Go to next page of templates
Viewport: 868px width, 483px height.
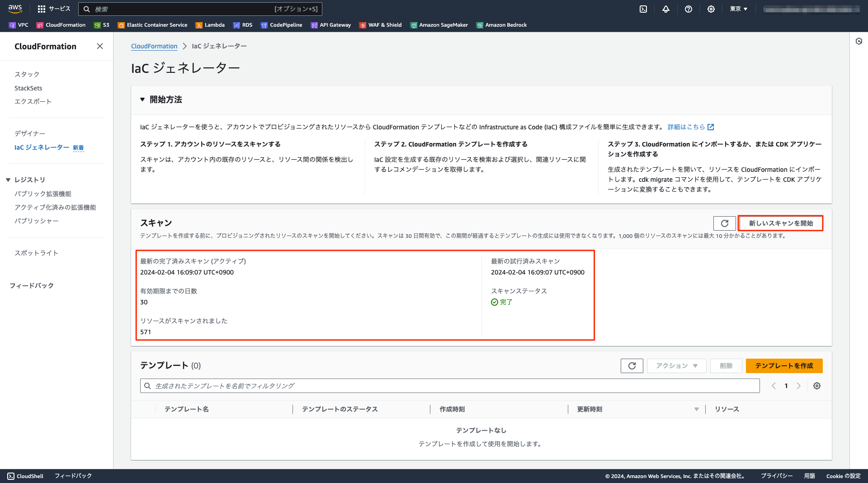[799, 386]
